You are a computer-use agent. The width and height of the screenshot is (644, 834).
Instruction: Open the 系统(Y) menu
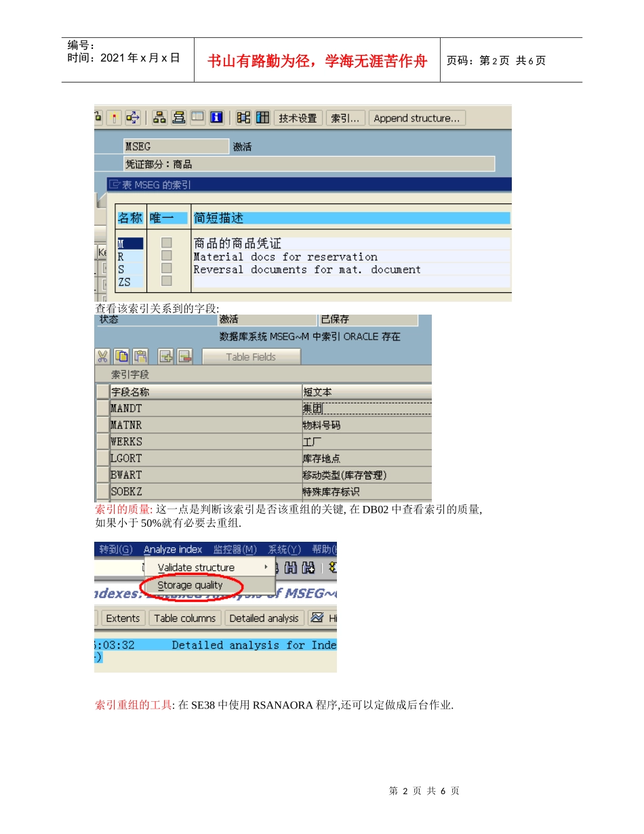tap(285, 549)
